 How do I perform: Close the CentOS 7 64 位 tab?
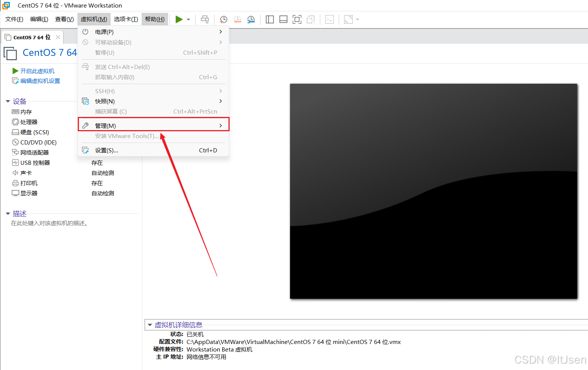[x=58, y=37]
